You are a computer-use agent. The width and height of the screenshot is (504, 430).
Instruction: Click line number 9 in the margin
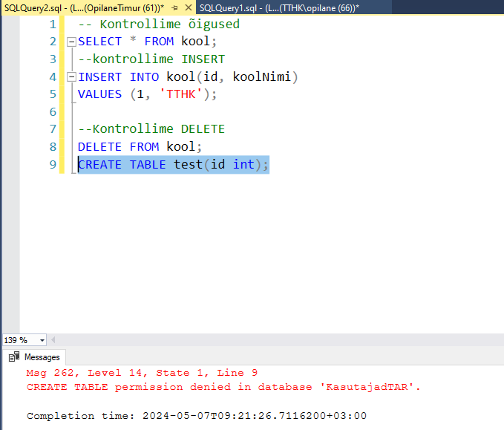point(52,164)
